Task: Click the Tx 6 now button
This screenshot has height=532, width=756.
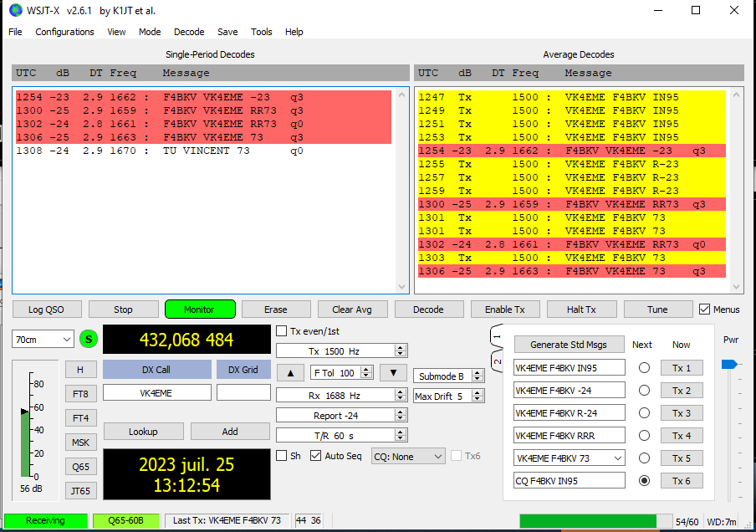Action: (x=682, y=481)
